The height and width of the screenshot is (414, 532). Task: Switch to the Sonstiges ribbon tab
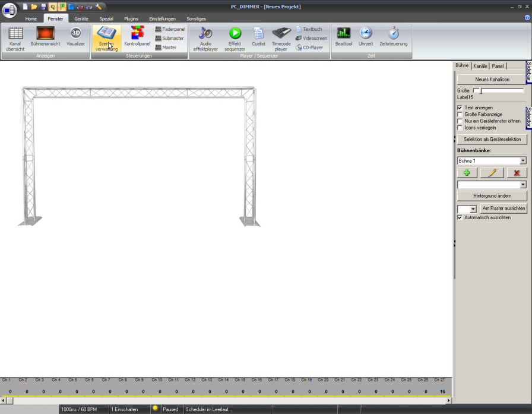pos(196,18)
